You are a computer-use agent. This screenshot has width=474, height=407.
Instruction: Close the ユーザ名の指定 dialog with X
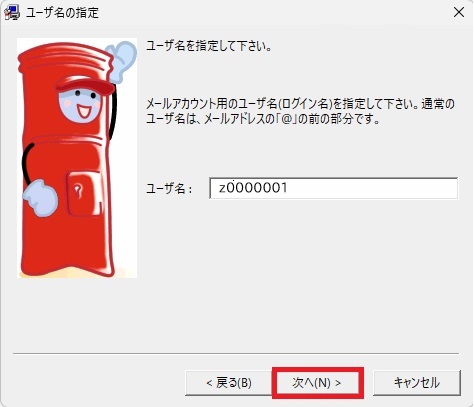coord(459,12)
